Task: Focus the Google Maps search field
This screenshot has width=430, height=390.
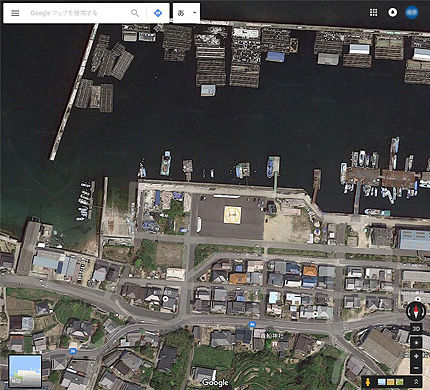Action: 77,13
